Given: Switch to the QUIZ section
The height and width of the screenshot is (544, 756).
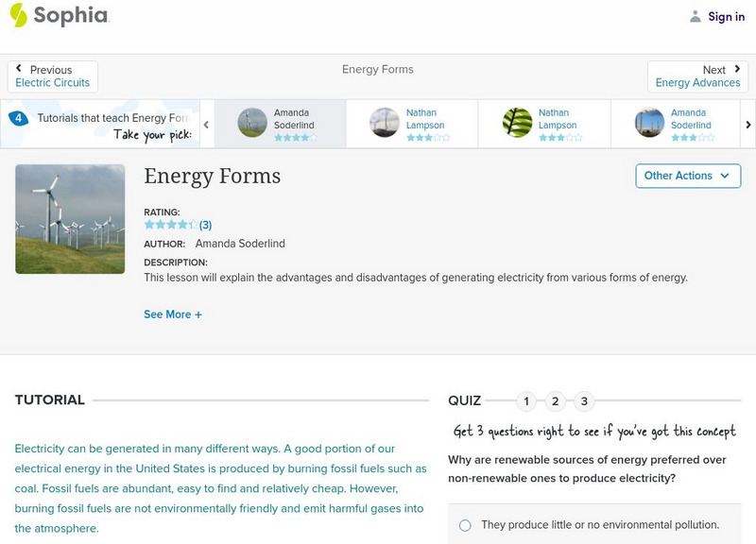Looking at the screenshot, I should (x=466, y=400).
